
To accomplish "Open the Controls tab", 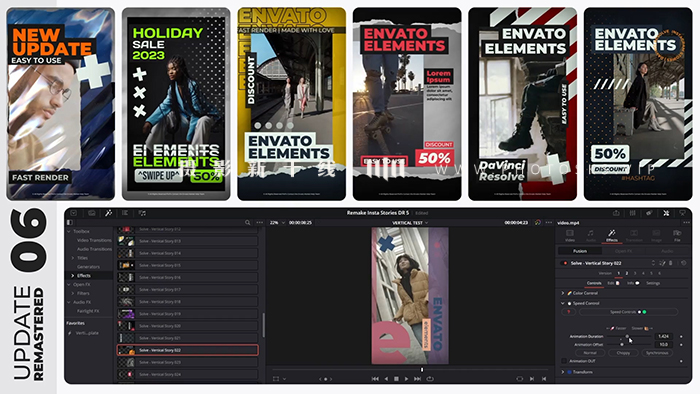I will [594, 283].
